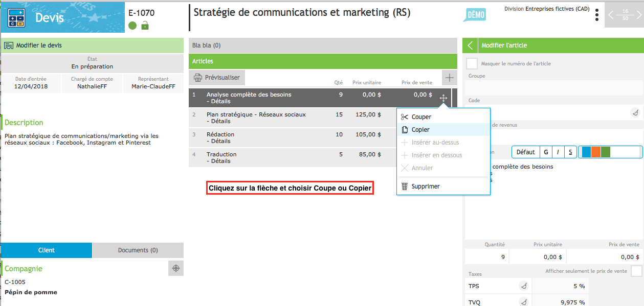The height and width of the screenshot is (306, 644).
Task: Go to previous record arrow near 16/50
Action: click(611, 14)
